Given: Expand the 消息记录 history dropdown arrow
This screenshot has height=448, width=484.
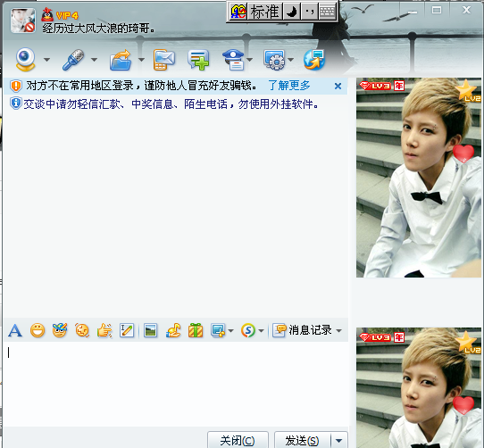Looking at the screenshot, I should tap(339, 331).
